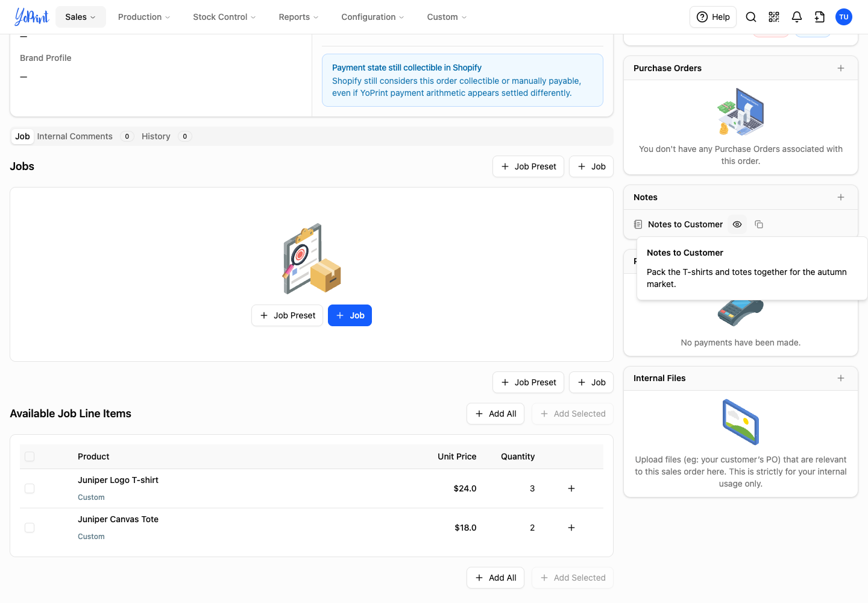This screenshot has width=868, height=603.
Task: Open the Configuration dropdown menu
Action: [x=373, y=17]
